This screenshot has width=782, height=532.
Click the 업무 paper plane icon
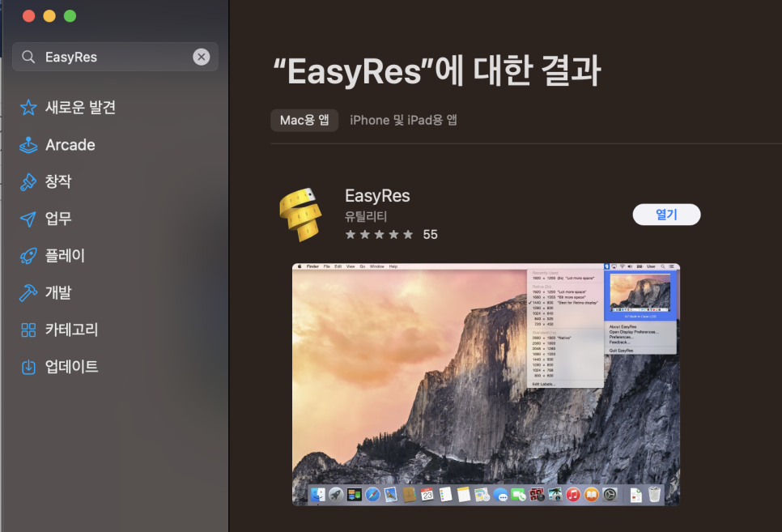coord(28,219)
